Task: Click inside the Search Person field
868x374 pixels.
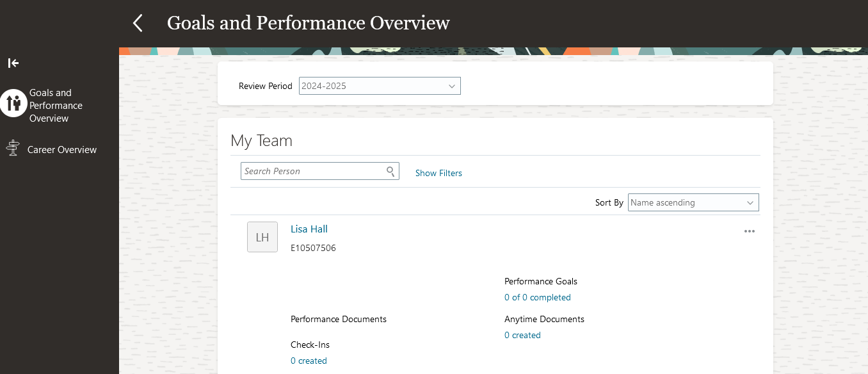Action: click(314, 171)
